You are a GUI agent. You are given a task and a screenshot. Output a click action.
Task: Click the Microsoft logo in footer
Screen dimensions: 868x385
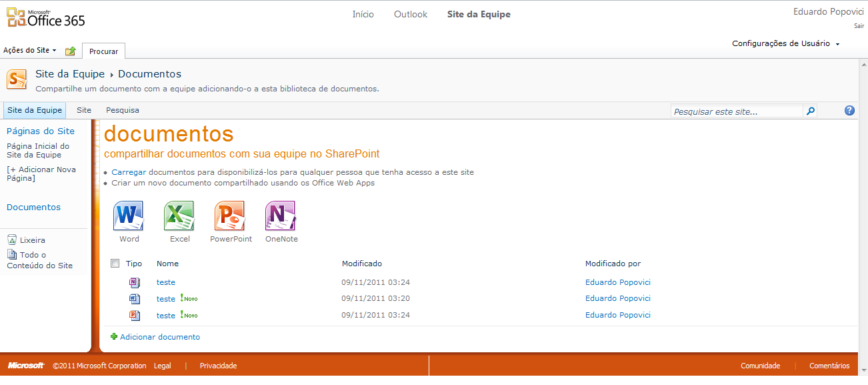click(x=26, y=366)
